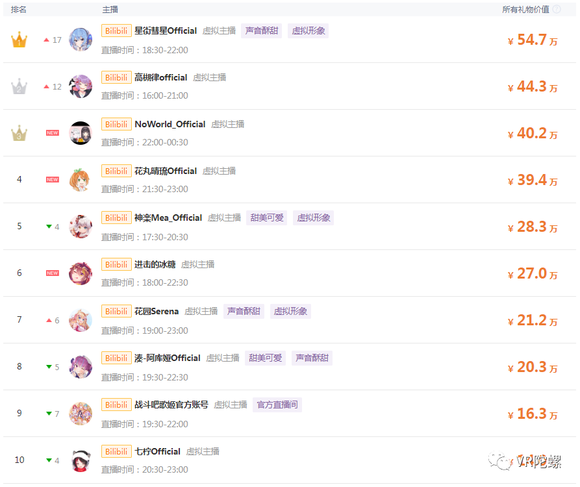Open 星街彗星Official avatar thumbnail
The height and width of the screenshot is (487, 580).
pyautogui.click(x=81, y=40)
